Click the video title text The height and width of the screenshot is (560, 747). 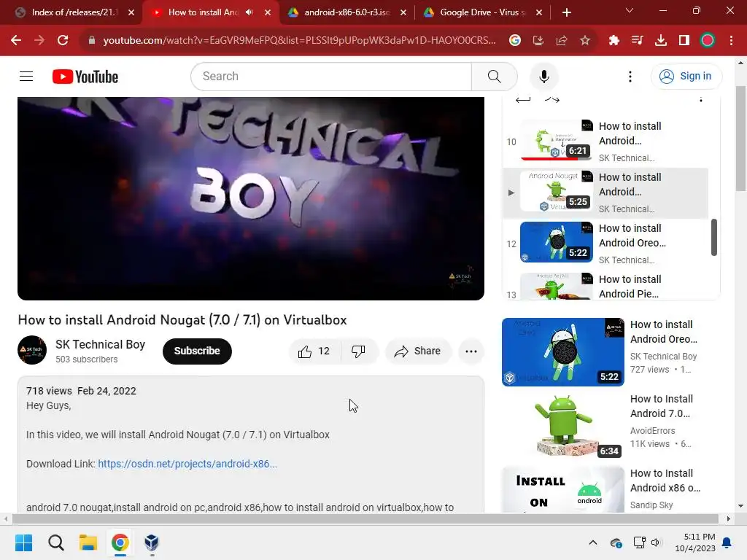[182, 319]
